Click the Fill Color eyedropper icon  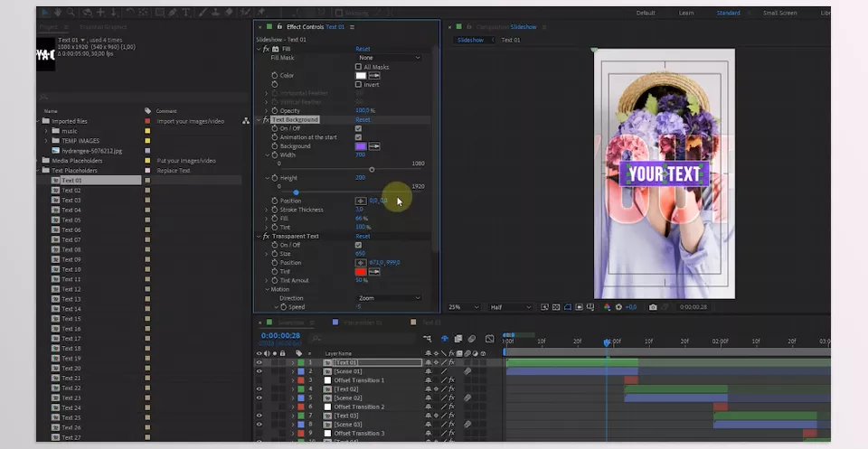pyautogui.click(x=374, y=75)
